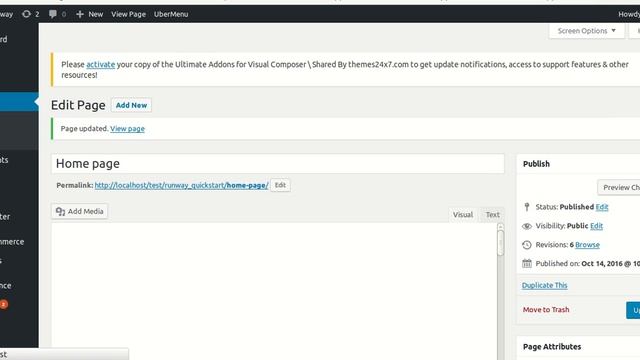The image size is (640, 360).
Task: Click the "Page updated." text
Action: [84, 129]
